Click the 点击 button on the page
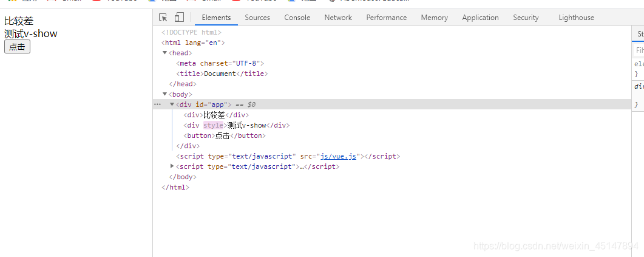The height and width of the screenshot is (257, 644). pos(17,47)
